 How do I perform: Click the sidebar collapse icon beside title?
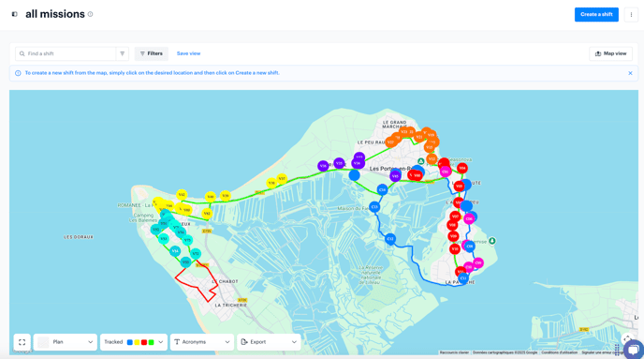pyautogui.click(x=14, y=14)
